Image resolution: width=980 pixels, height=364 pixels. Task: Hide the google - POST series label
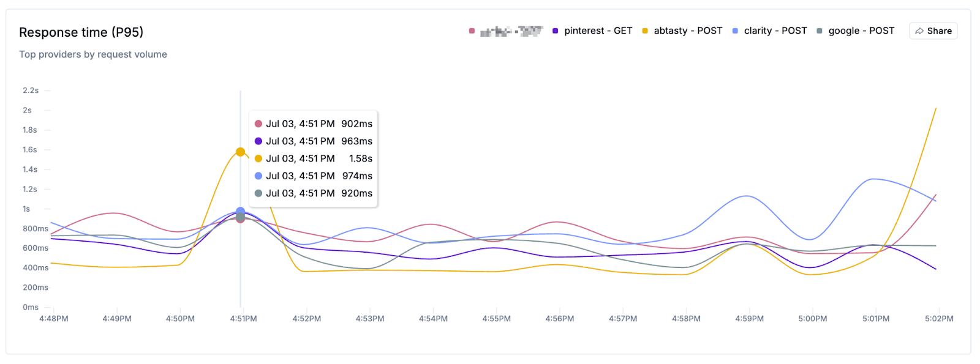(861, 31)
